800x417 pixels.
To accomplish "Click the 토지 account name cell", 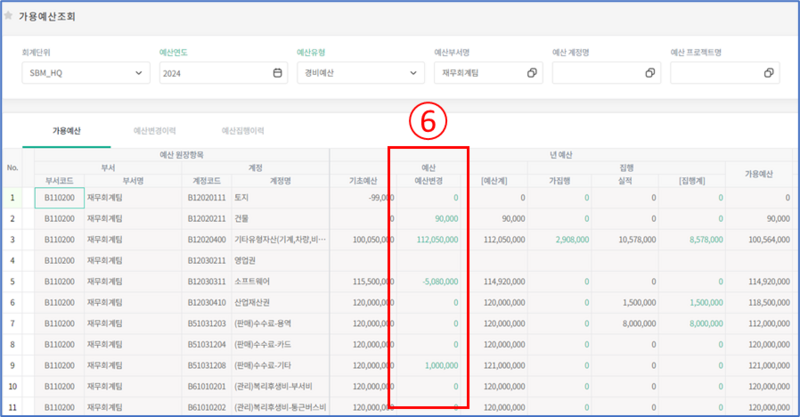I will [280, 198].
